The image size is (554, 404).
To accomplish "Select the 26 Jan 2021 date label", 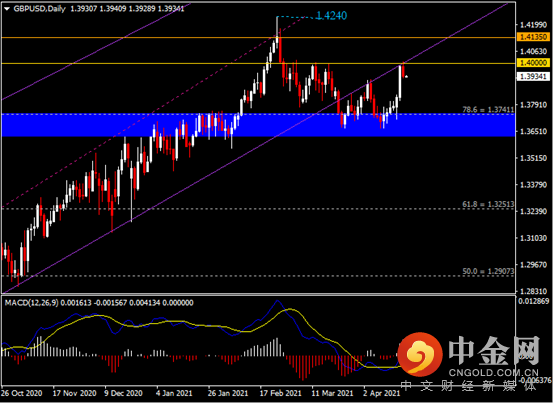I will click(x=228, y=393).
